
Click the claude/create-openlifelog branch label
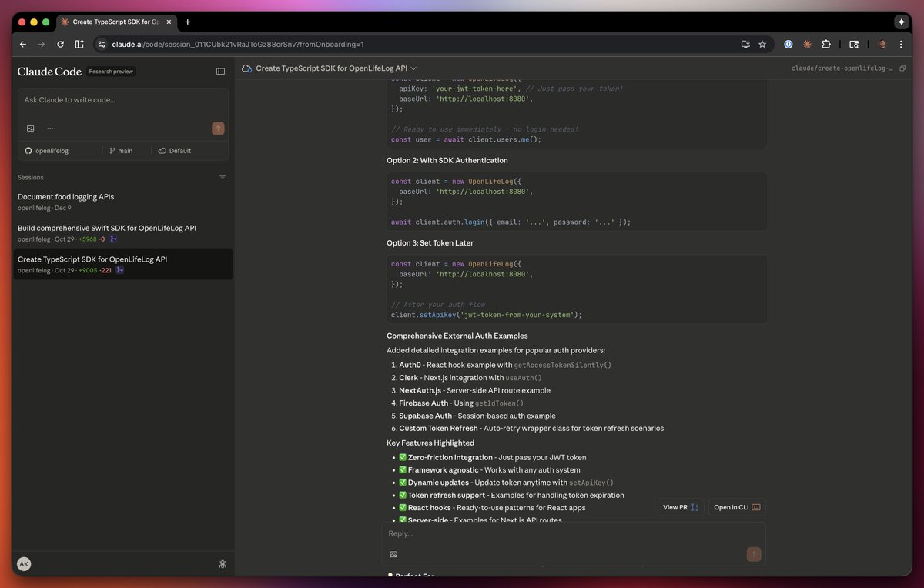[x=842, y=68]
